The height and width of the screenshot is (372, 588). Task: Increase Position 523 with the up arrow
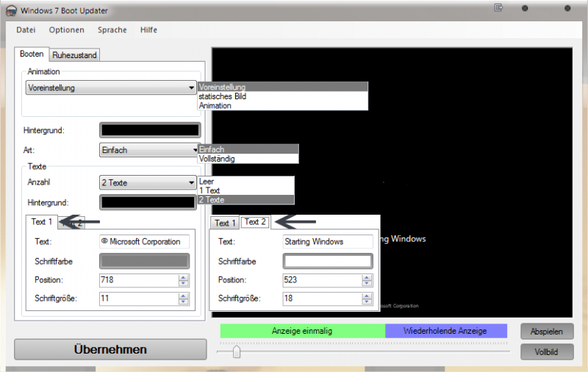[x=367, y=277]
